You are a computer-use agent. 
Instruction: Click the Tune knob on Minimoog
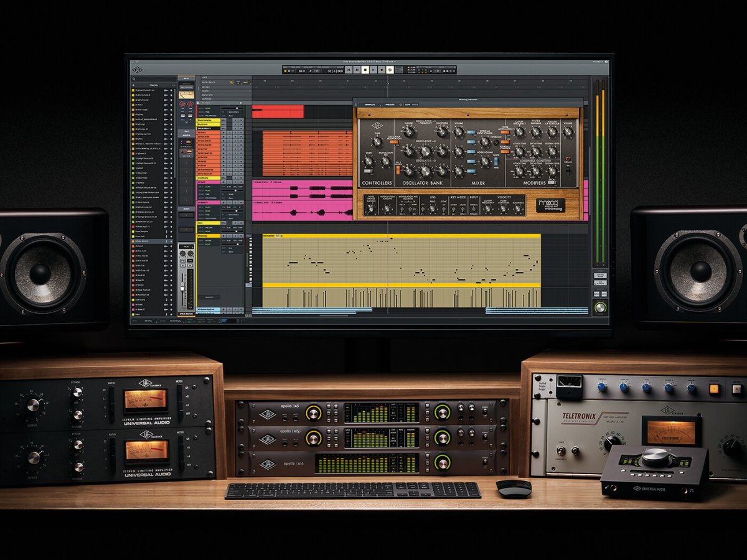pyautogui.click(x=377, y=141)
